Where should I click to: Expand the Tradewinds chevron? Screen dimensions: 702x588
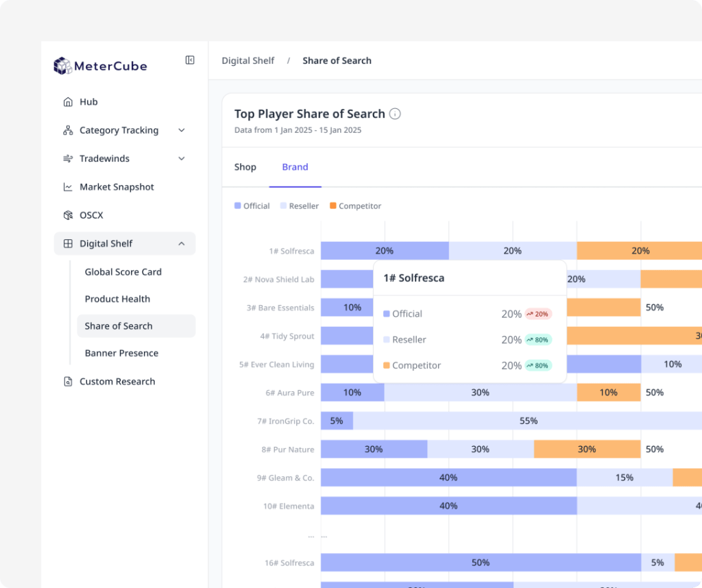click(182, 158)
